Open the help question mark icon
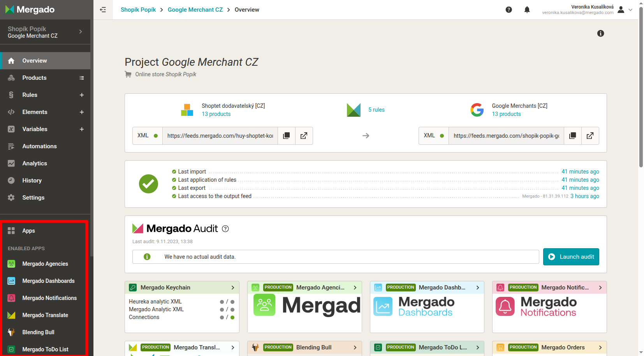Image resolution: width=644 pixels, height=356 pixels. point(509,10)
